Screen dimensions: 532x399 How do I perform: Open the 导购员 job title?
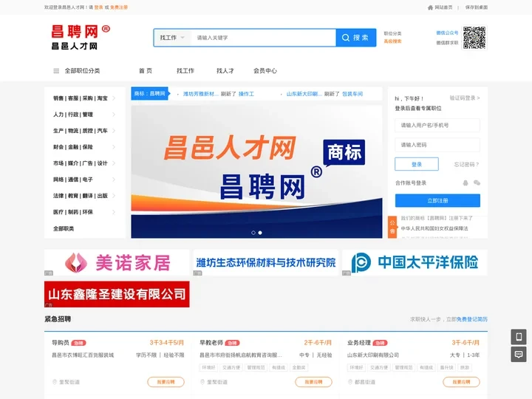(x=61, y=343)
